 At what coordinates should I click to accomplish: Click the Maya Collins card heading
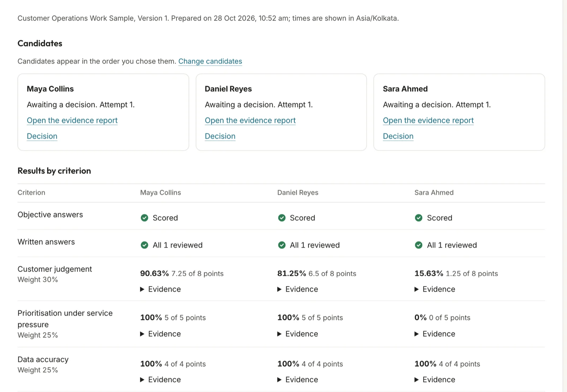click(x=50, y=89)
